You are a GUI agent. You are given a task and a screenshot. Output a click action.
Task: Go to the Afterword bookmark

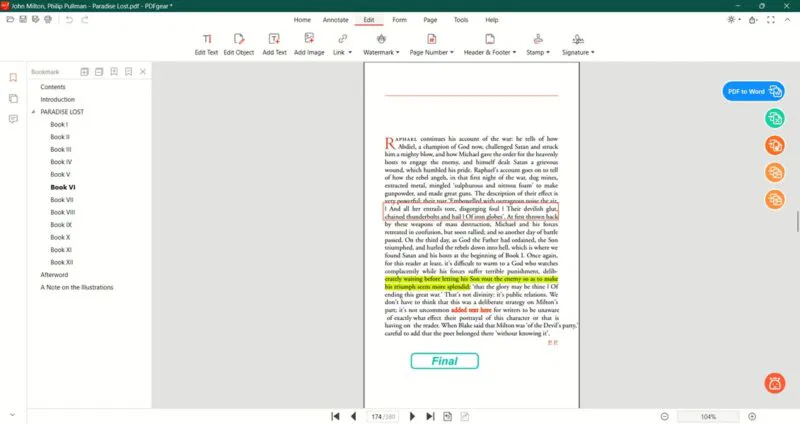pos(54,275)
